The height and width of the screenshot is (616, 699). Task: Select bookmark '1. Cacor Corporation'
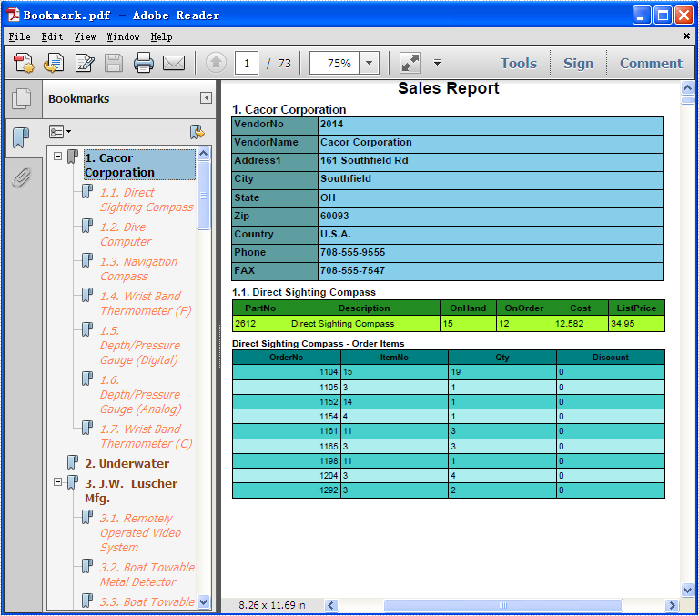[x=139, y=165]
